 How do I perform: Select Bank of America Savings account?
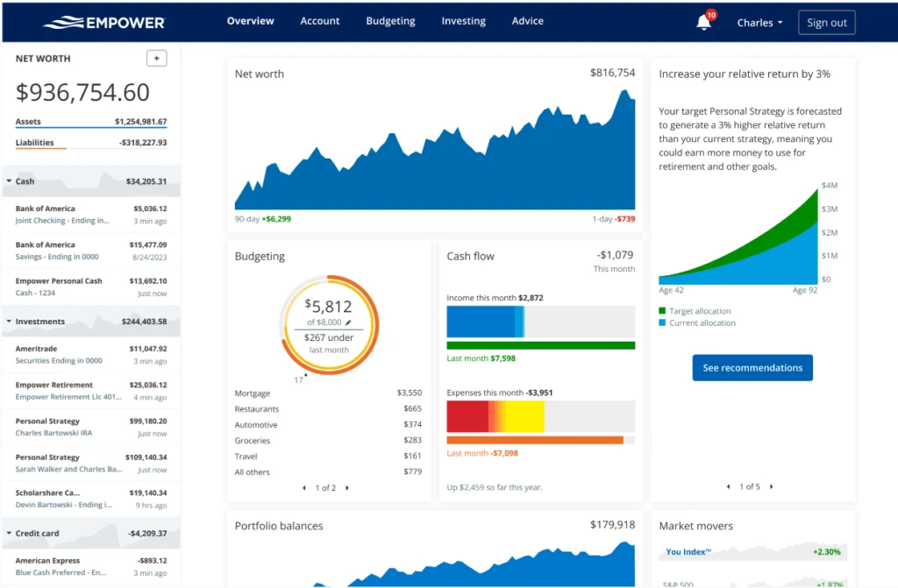[x=91, y=251]
